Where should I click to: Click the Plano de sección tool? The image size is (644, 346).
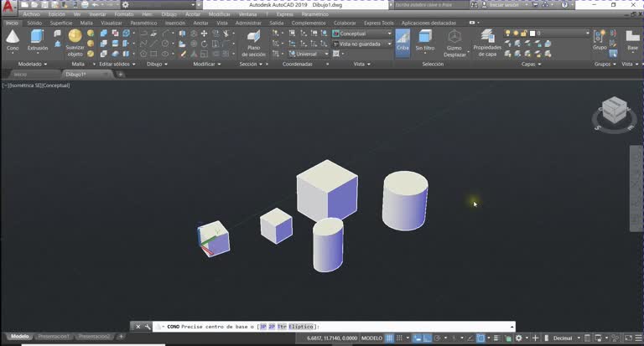[x=253, y=43]
